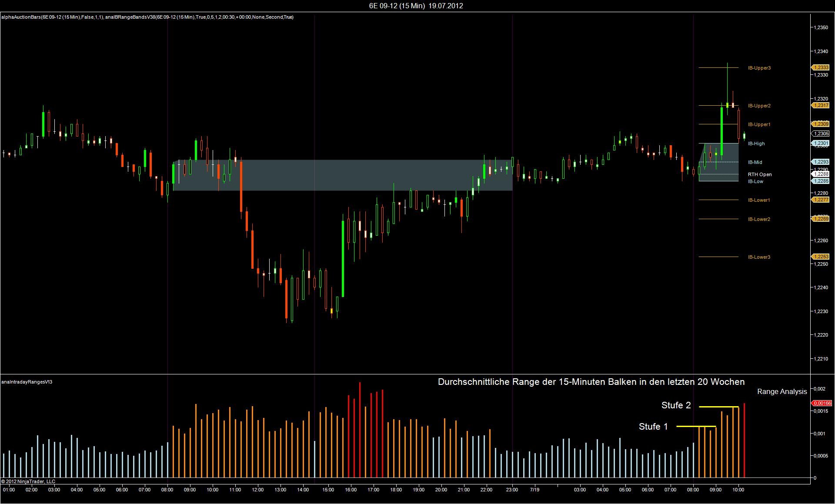Click 1,2340 on the price axis
Viewport: 835px width, 504px height.
click(x=822, y=51)
